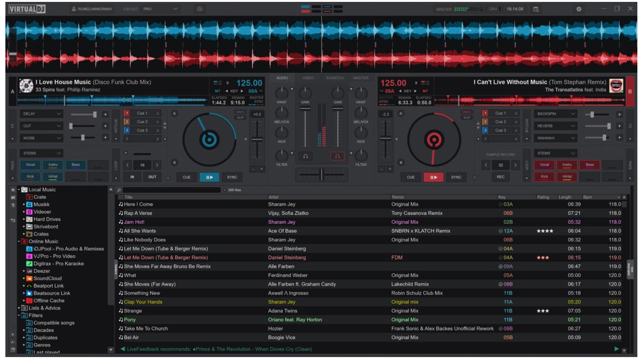This screenshot has width=644, height=364.
Task: Open the REVERB effect dropdown
Action: pos(556,126)
